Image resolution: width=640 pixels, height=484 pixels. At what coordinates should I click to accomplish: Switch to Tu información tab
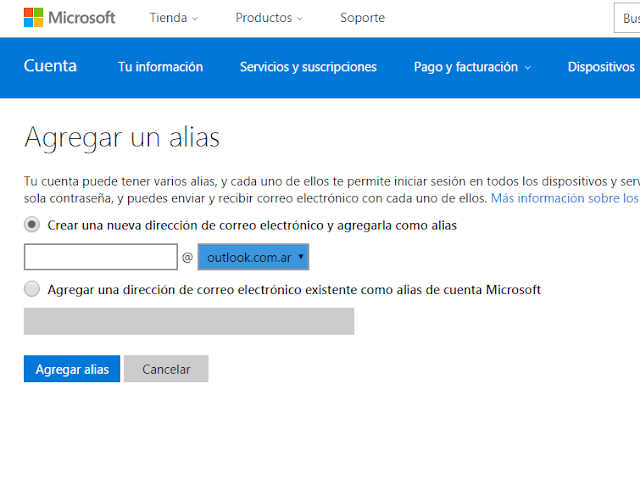(x=160, y=67)
